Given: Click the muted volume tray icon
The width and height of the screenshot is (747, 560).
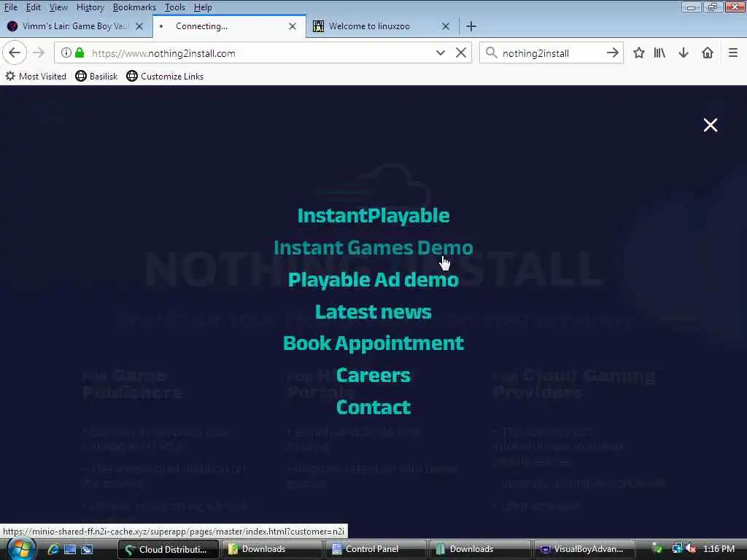Looking at the screenshot, I should click(x=692, y=548).
